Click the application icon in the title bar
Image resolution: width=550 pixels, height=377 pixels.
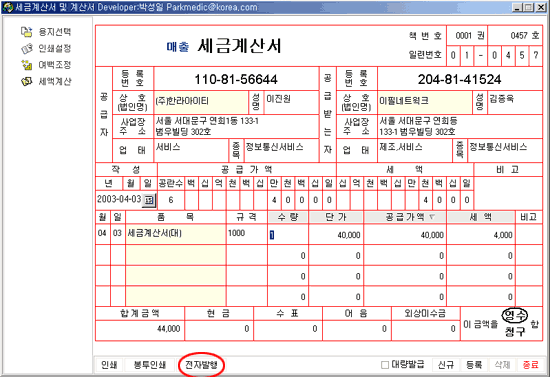(8, 7)
